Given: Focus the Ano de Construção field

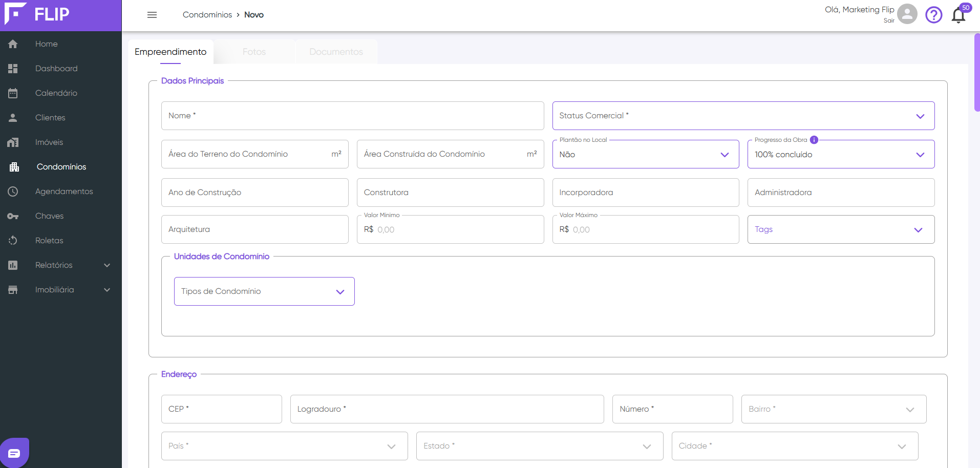Looking at the screenshot, I should click(255, 193).
